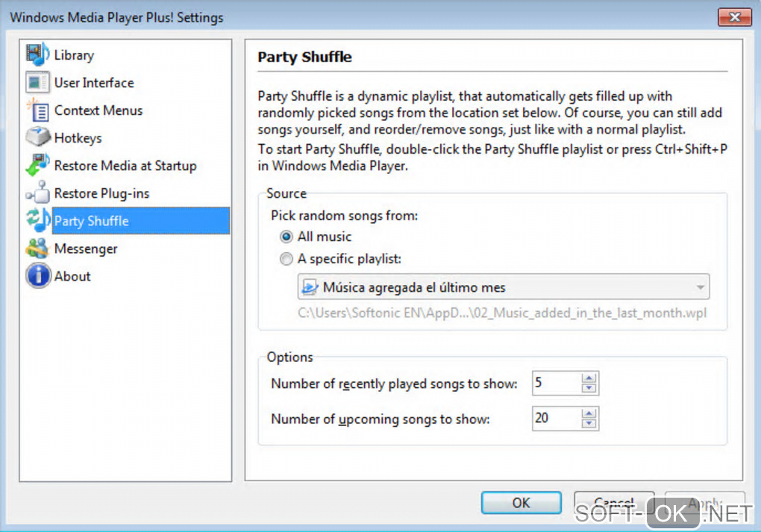Screen dimensions: 761x532
Task: Click the Library film-and-note icon
Action: (37, 54)
